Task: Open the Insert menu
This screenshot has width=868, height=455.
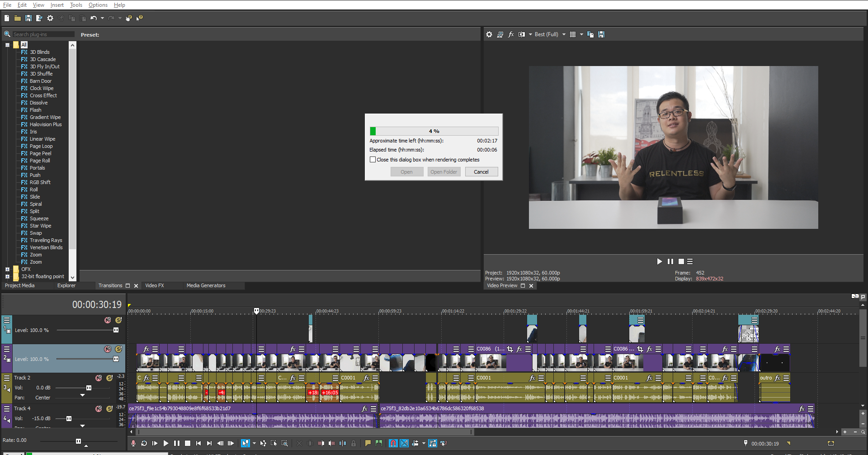Action: point(57,5)
